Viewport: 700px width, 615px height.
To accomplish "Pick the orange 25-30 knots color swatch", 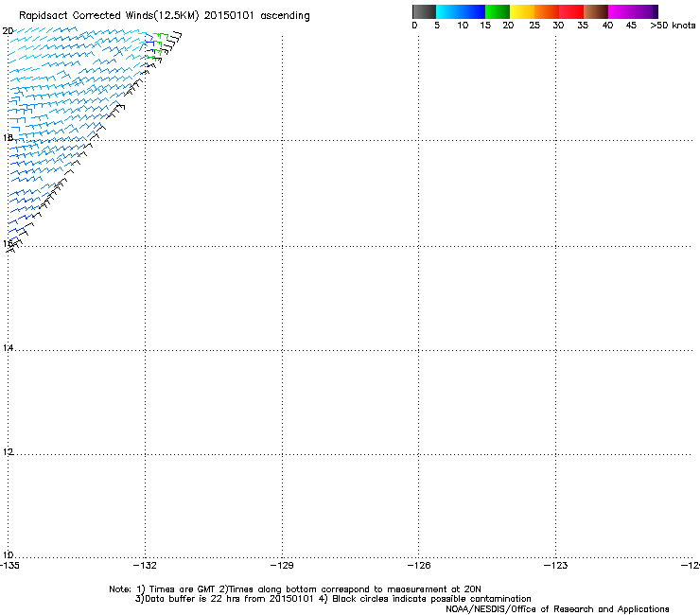I will click(547, 11).
